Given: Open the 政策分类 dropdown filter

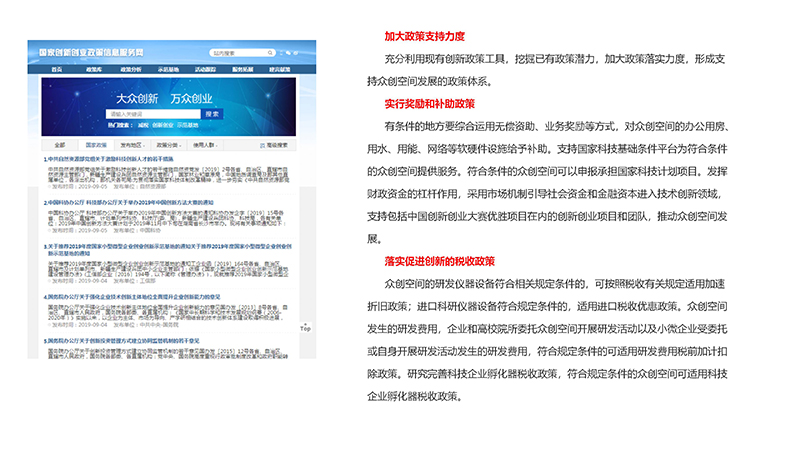Looking at the screenshot, I should pyautogui.click(x=168, y=145).
